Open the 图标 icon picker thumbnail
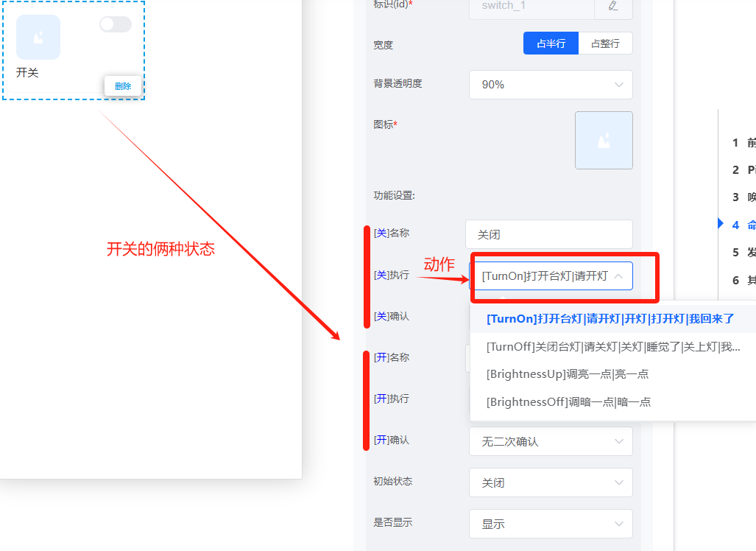This screenshot has width=756, height=551. tap(604, 140)
